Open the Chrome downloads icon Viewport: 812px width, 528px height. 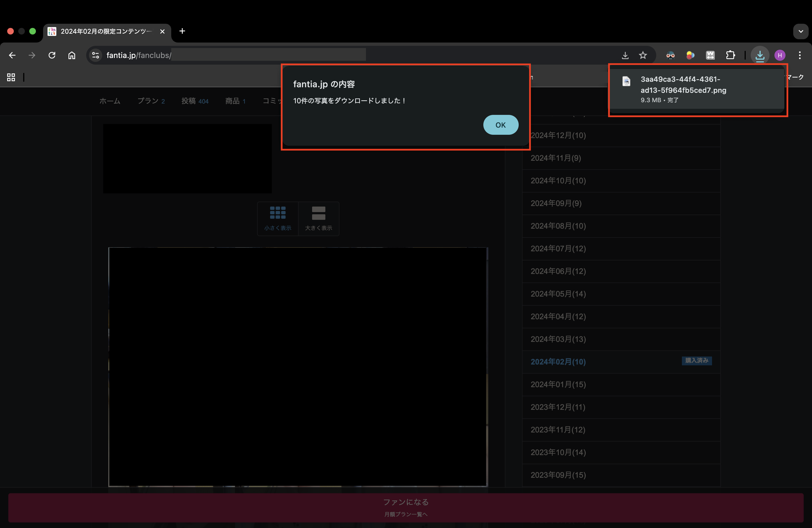tap(760, 55)
